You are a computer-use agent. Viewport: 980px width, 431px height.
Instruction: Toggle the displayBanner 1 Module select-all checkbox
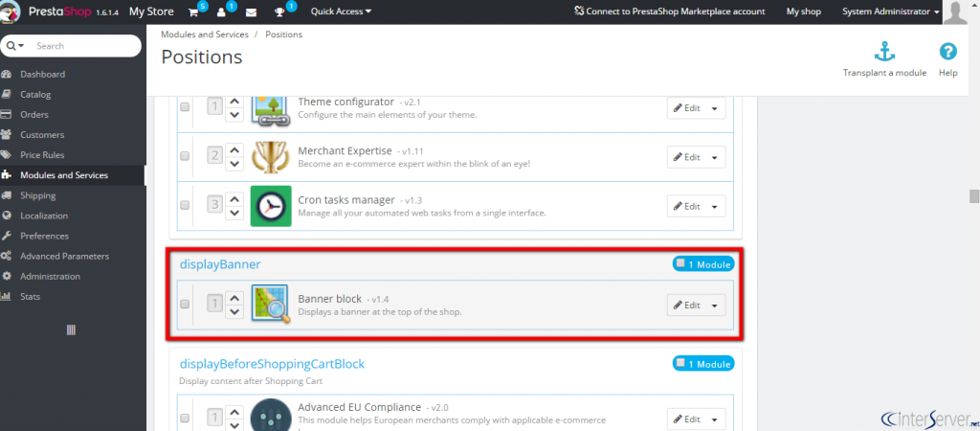(680, 263)
